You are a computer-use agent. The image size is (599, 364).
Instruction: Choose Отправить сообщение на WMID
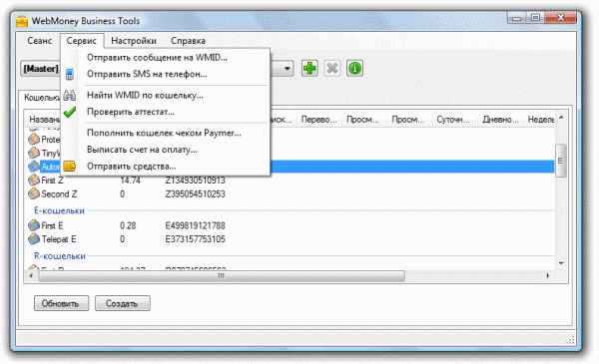(157, 58)
